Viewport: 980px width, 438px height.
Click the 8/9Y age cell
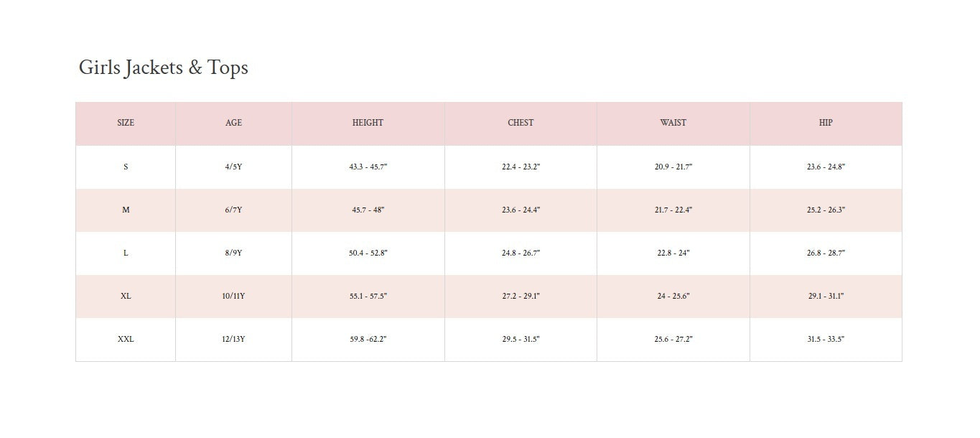233,253
